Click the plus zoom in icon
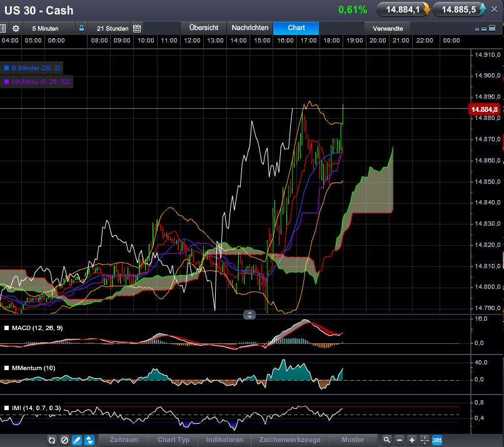The image size is (504, 447). 411,440
